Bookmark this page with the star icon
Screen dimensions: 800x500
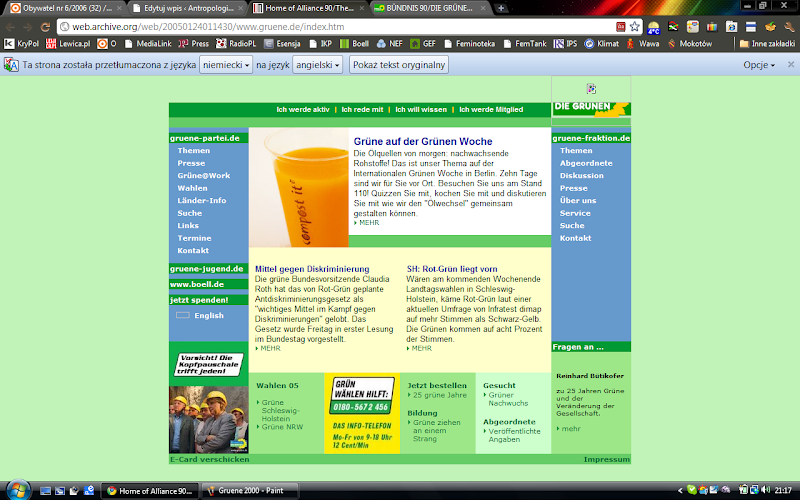coord(634,27)
